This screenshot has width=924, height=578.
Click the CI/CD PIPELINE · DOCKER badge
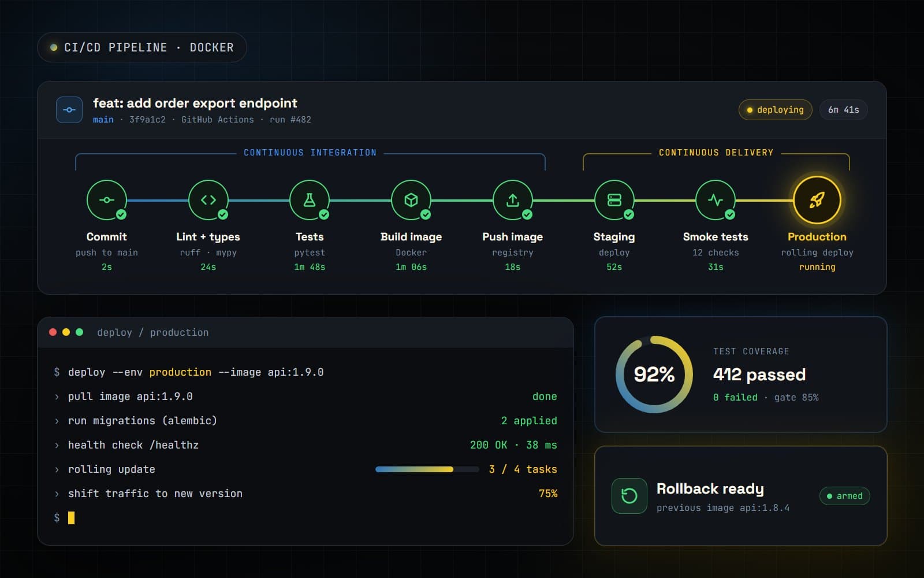point(142,47)
